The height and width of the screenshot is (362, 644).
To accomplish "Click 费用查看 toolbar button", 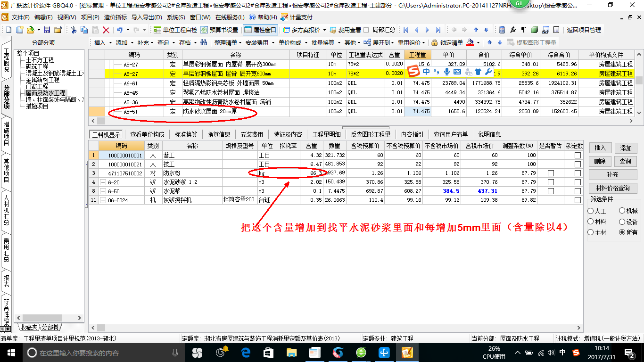I will (345, 30).
